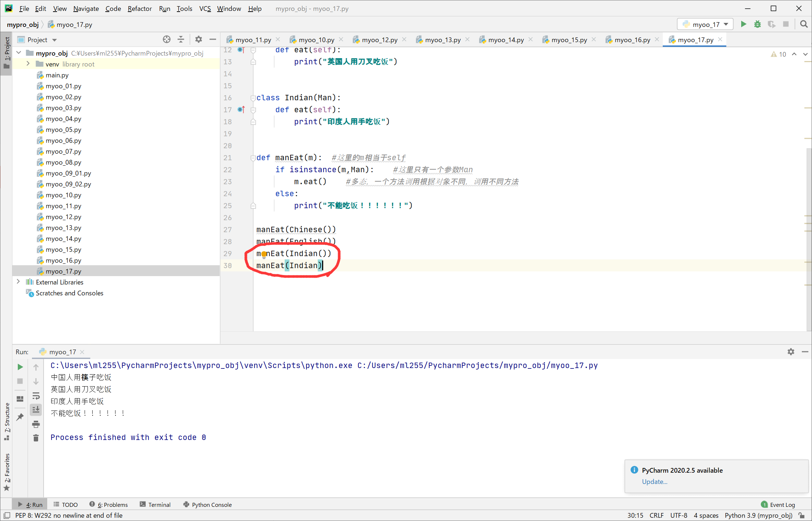
Task: Click the override marker on line 12
Action: coord(241,50)
